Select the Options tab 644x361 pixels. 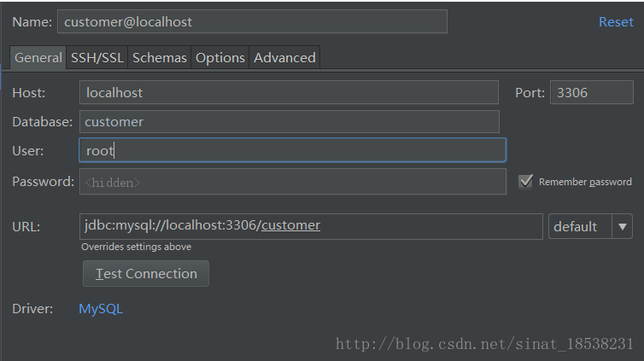(220, 58)
